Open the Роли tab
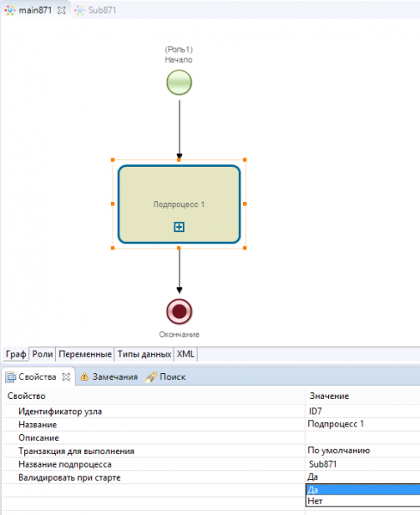 42,354
